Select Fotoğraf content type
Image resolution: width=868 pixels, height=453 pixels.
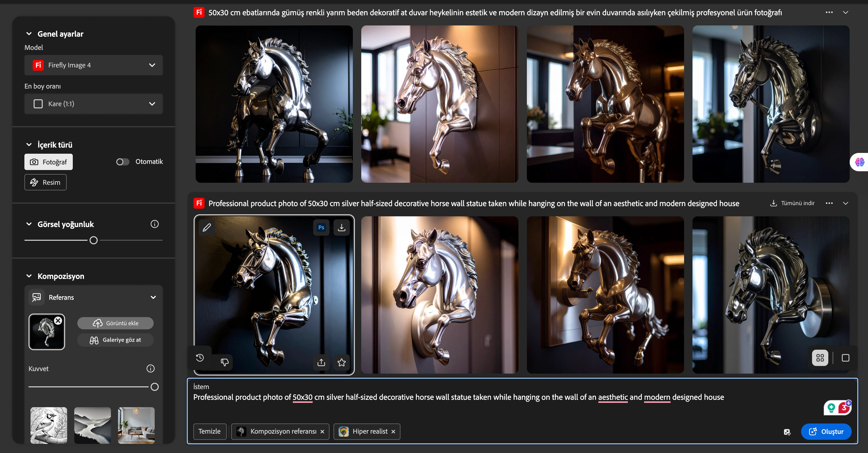(x=49, y=162)
